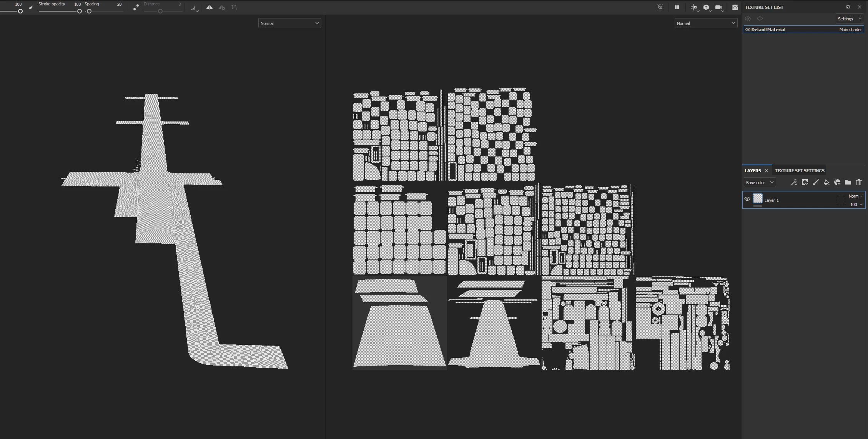
Task: Select the Layers tab
Action: coord(752,171)
